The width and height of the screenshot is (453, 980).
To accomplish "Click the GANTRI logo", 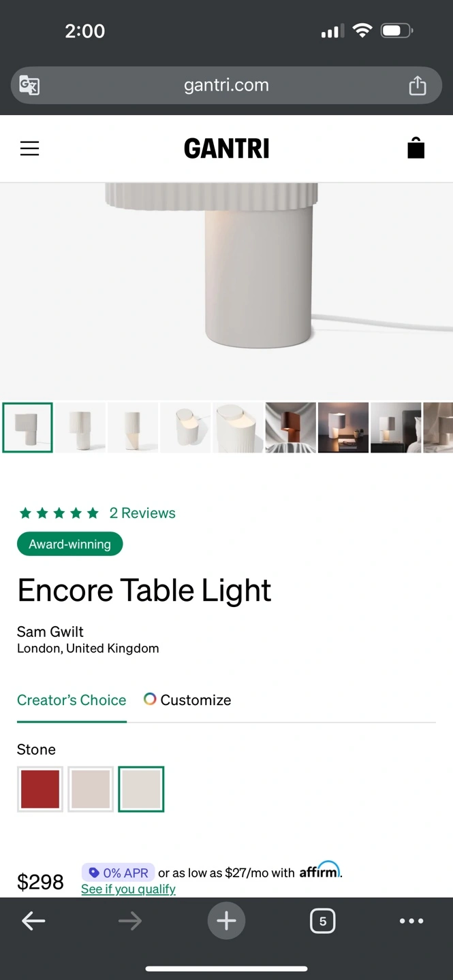I will (227, 148).
